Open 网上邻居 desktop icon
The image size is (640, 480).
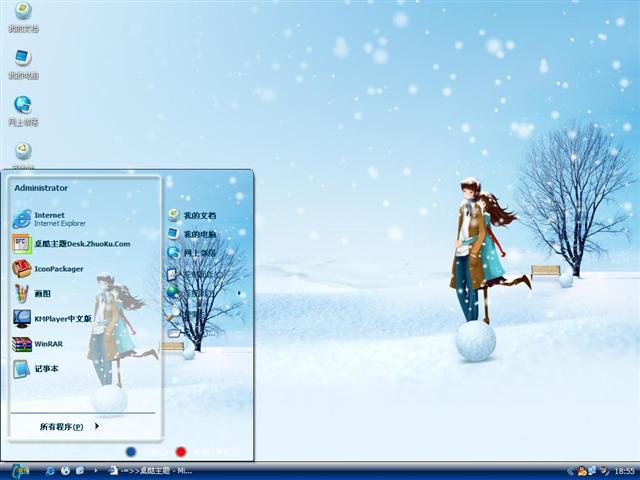(23, 111)
